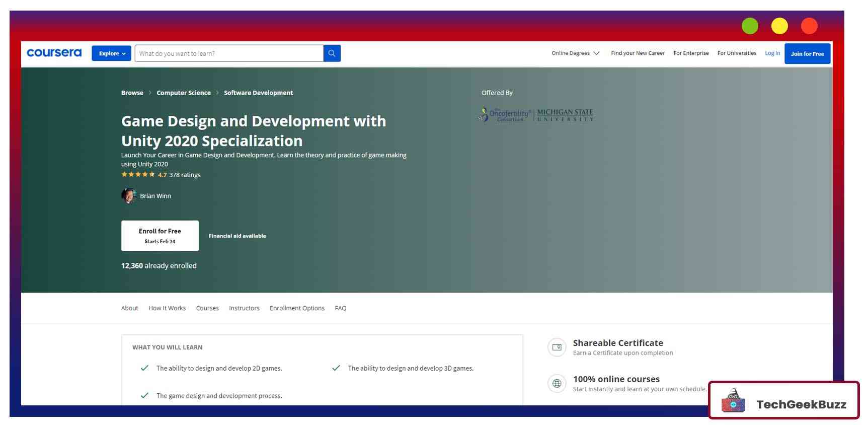Click the green circle at top right

click(x=750, y=26)
